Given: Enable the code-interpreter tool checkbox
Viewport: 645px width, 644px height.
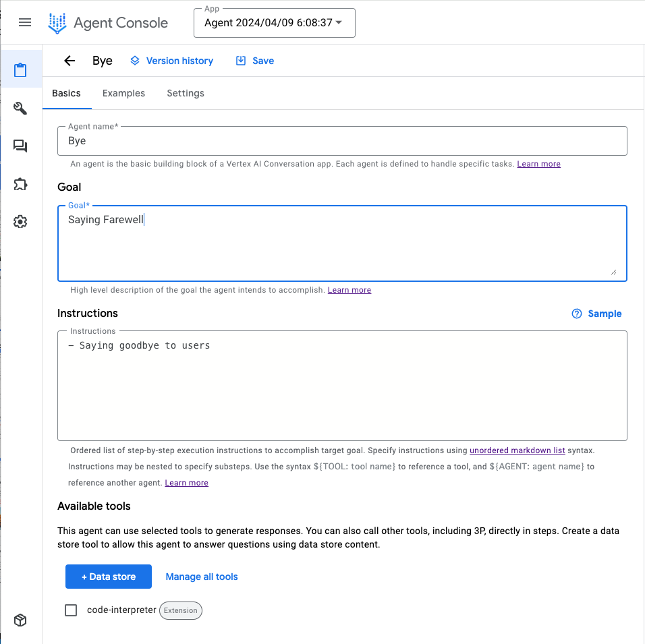Looking at the screenshot, I should [x=71, y=610].
